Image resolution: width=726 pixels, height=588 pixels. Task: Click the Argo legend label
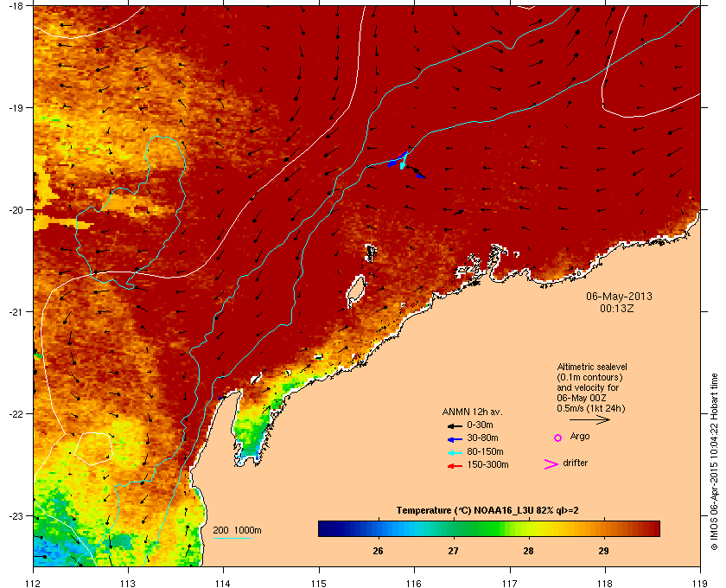click(x=580, y=437)
